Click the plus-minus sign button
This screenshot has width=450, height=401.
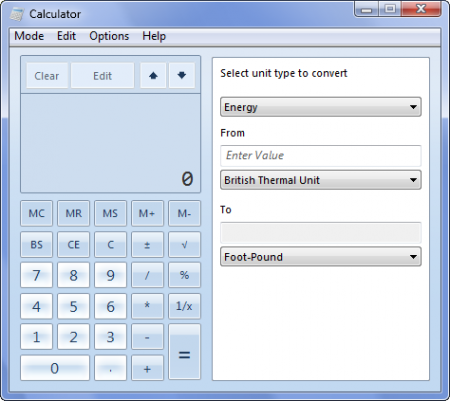[x=147, y=245]
